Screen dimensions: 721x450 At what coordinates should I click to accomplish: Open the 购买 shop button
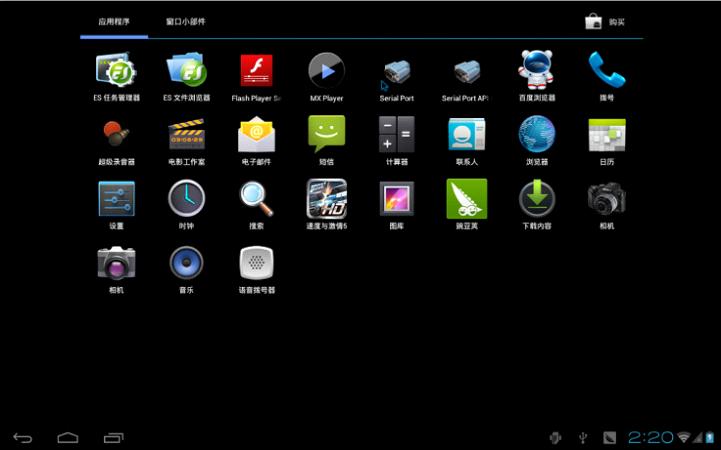(x=605, y=22)
